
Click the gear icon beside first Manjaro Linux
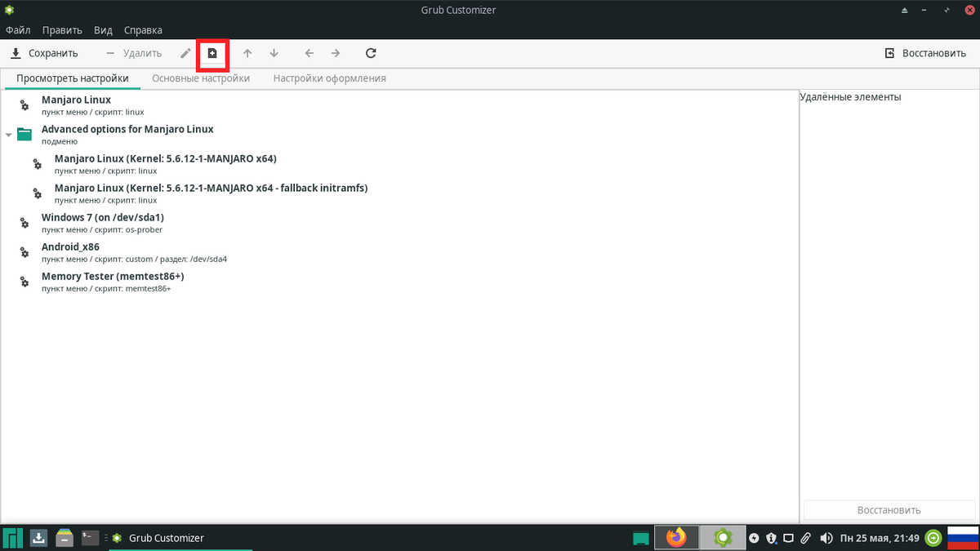(24, 105)
